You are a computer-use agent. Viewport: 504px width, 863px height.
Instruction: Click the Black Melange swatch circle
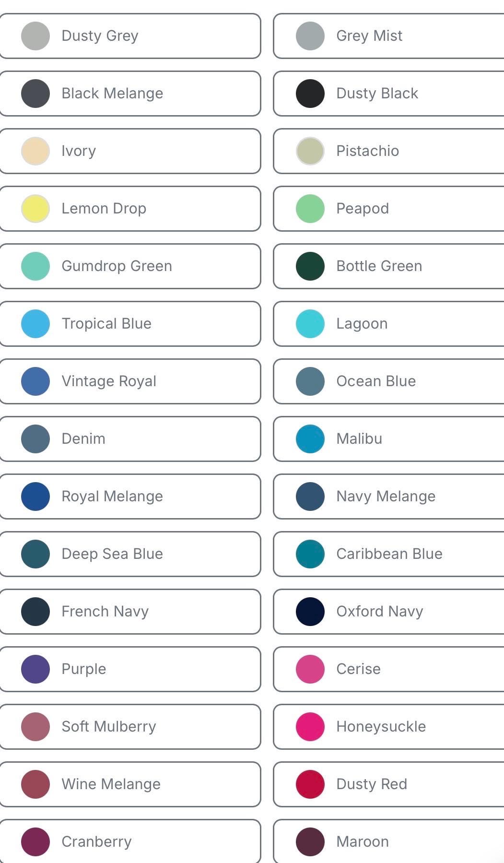pyautogui.click(x=35, y=94)
